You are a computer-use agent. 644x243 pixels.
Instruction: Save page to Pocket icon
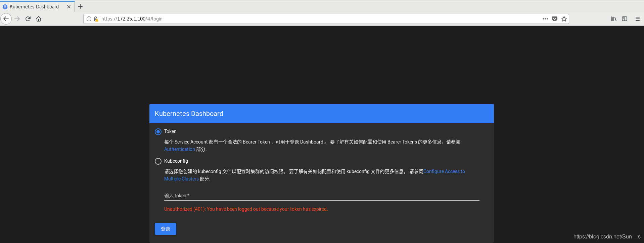(555, 19)
